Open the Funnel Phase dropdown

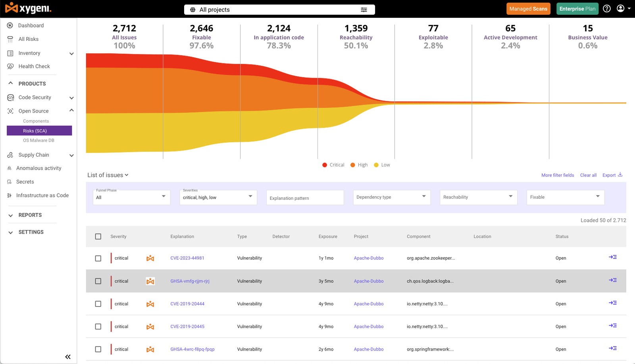131,197
